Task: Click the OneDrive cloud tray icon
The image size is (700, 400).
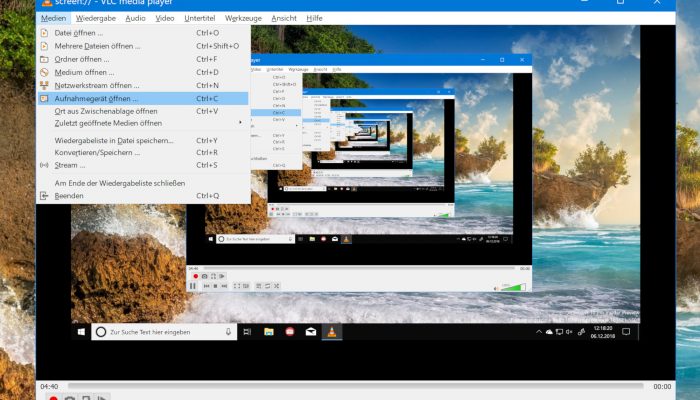Action: tap(549, 332)
